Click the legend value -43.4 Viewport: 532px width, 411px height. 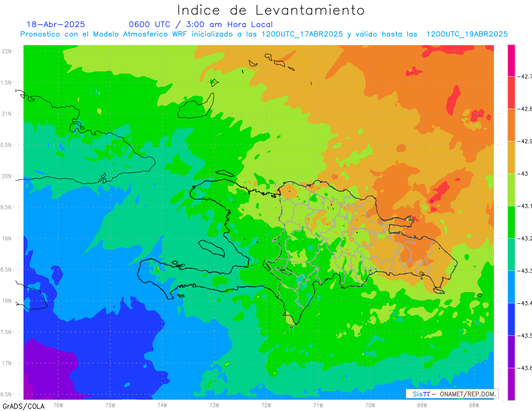[x=525, y=303]
